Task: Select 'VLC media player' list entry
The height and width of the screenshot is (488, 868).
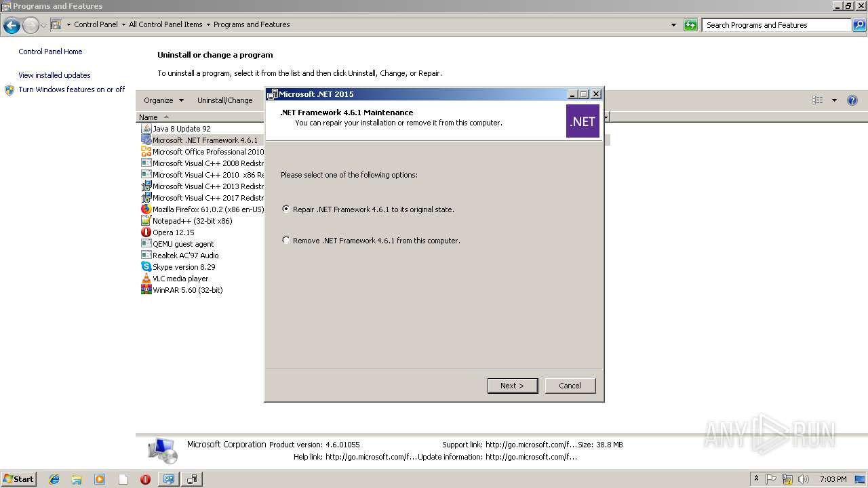Action: coord(180,279)
